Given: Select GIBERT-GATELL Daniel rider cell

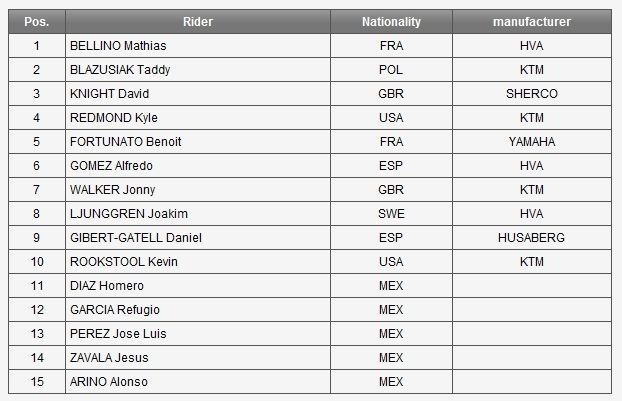Looking at the screenshot, I should pos(135,238).
